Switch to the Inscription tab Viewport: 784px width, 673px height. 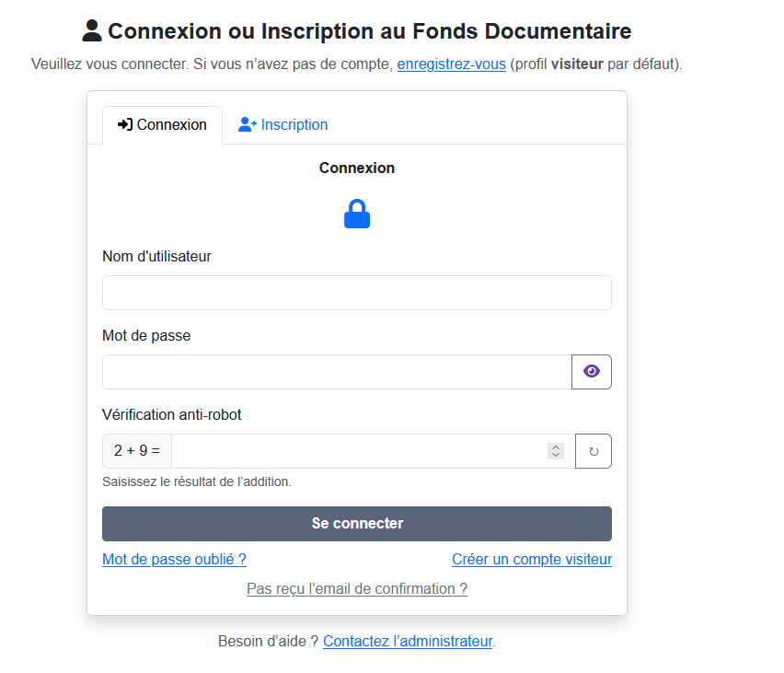[x=282, y=124]
